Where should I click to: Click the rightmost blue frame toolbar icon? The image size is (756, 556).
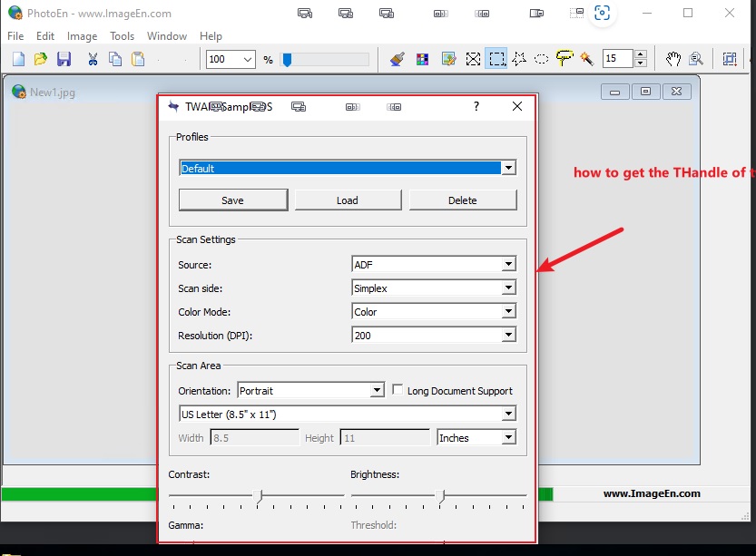(730, 59)
